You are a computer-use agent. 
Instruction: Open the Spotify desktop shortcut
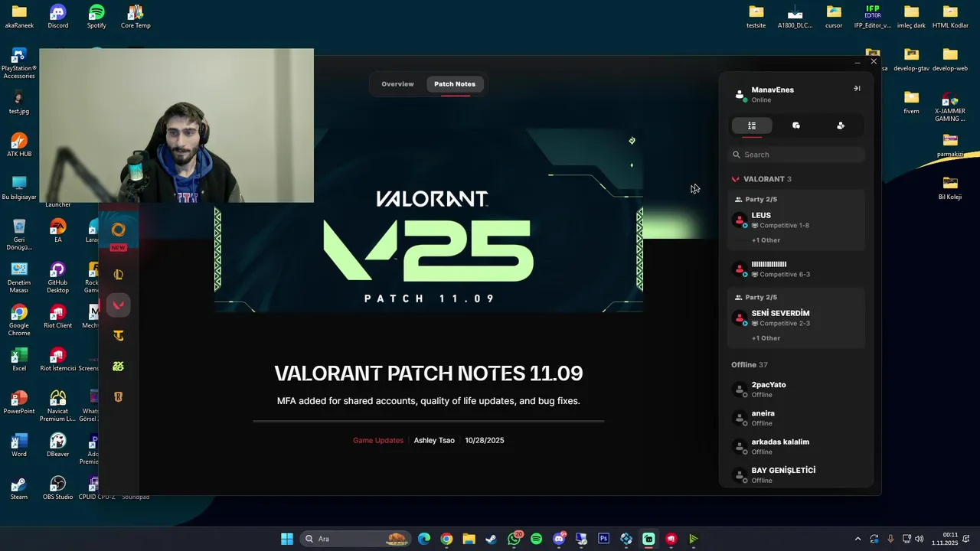point(96,16)
